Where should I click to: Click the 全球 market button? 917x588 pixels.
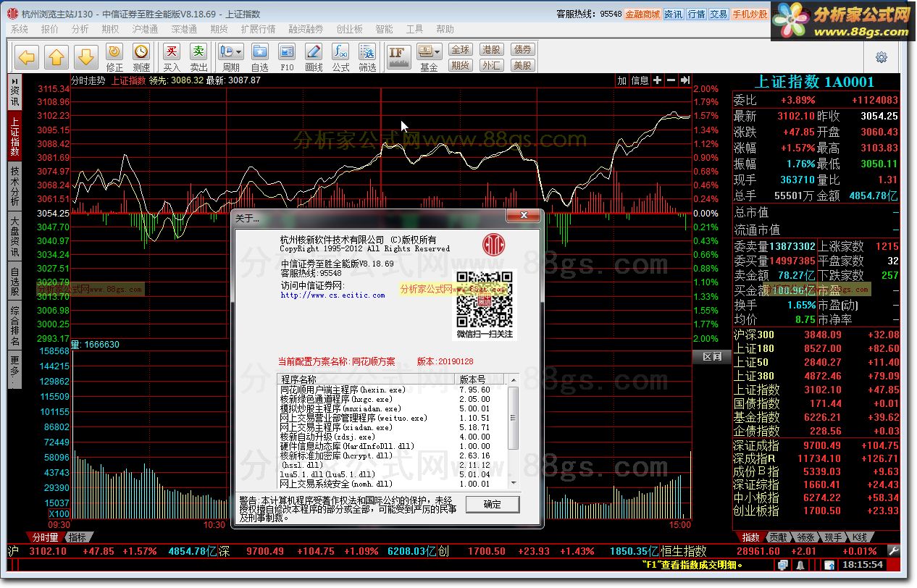(461, 49)
